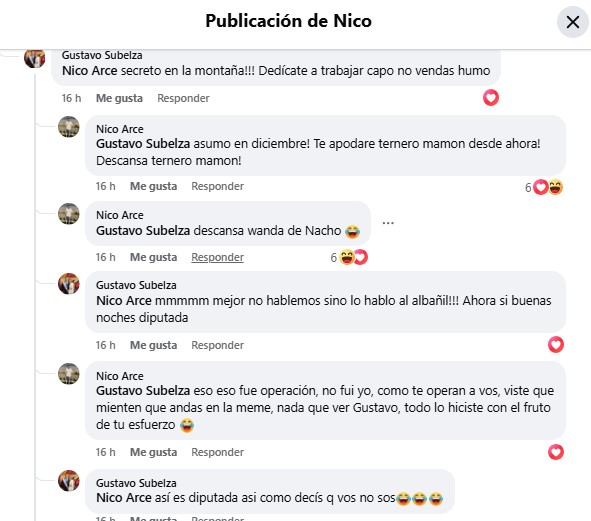View laughing reaction on 'wanda de Nacho' comment
Screen dimensions: 591x521
point(346,257)
